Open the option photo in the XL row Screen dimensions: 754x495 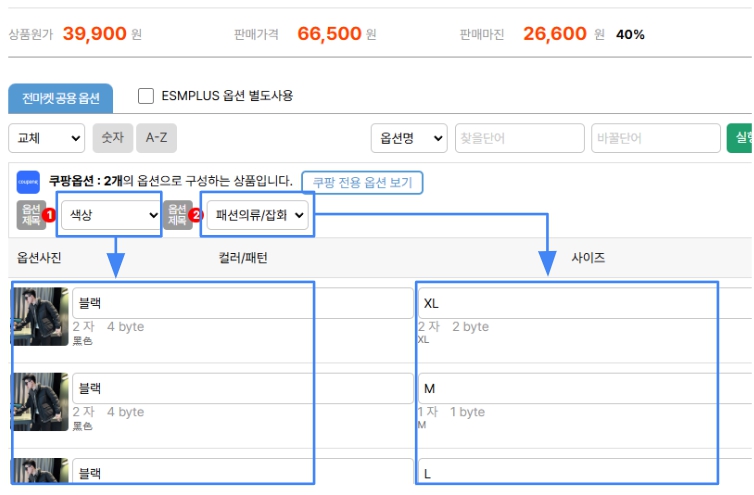(41, 317)
